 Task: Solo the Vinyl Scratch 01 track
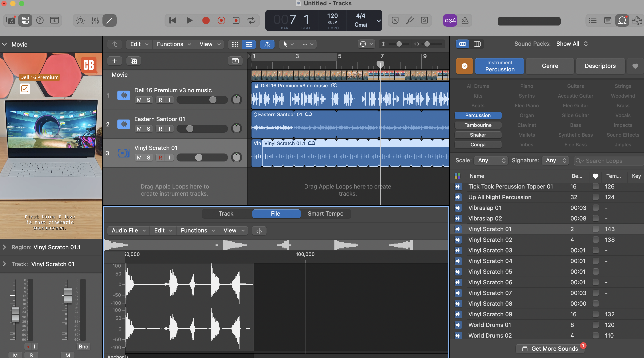[148, 157]
